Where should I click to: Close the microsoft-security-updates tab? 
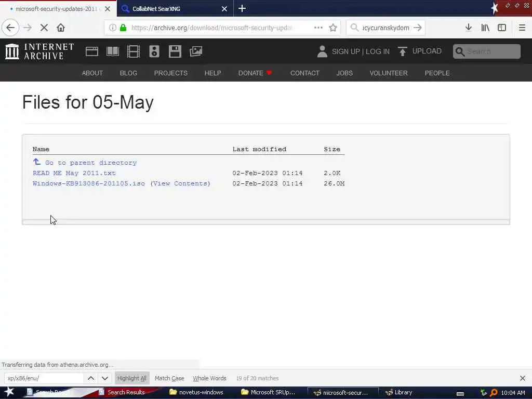[x=108, y=9]
